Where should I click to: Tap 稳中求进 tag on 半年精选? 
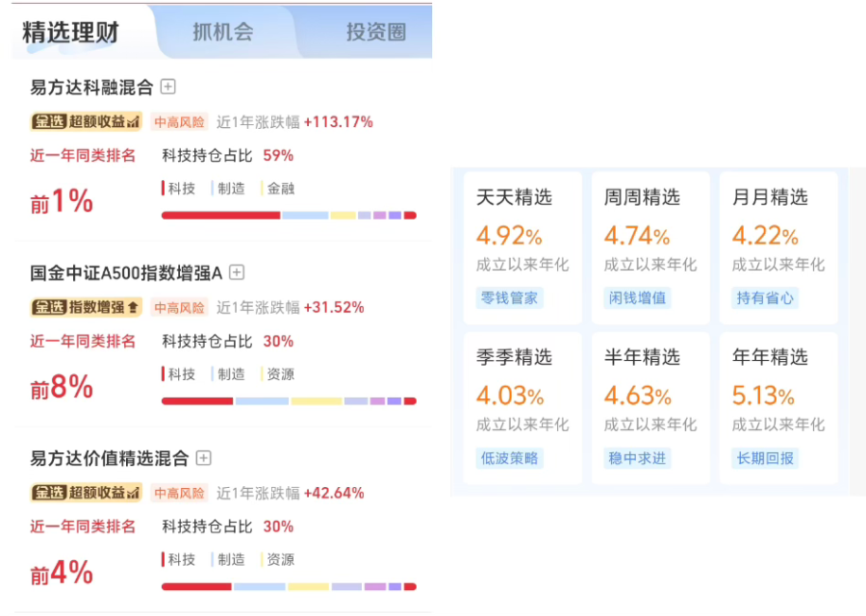[637, 458]
